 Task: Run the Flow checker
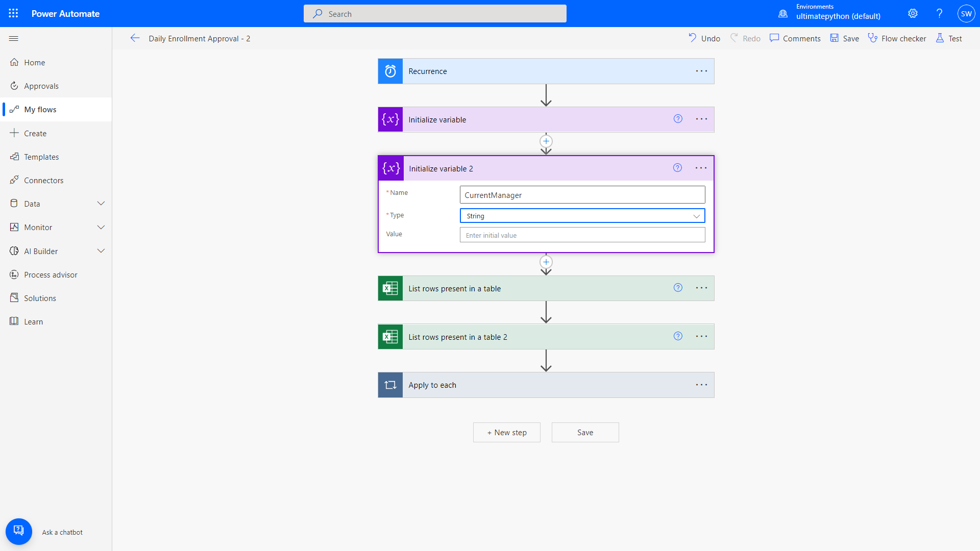point(897,38)
